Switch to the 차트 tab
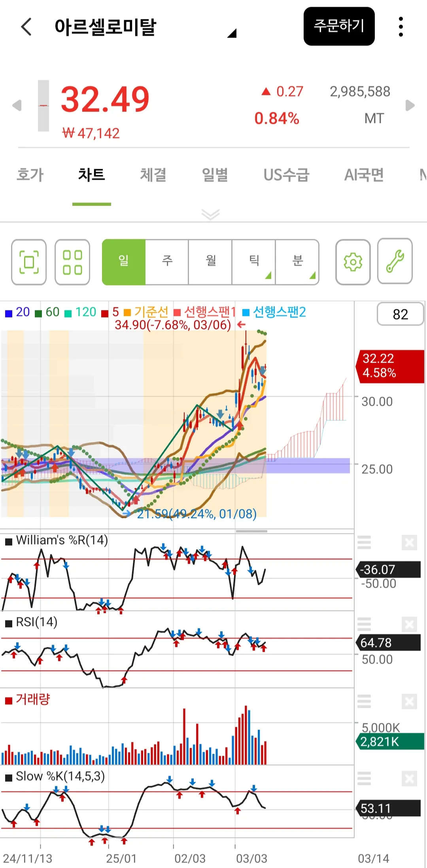The height and width of the screenshot is (868, 427). (x=91, y=174)
